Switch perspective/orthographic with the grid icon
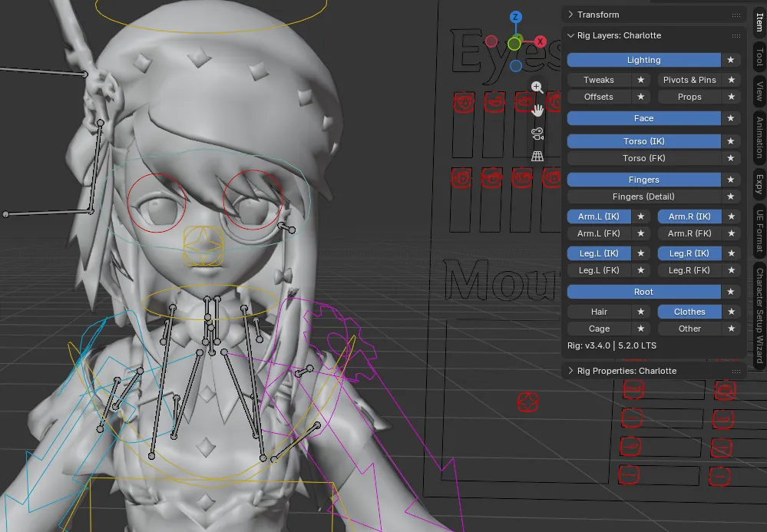Image resolution: width=767 pixels, height=532 pixels. click(537, 156)
